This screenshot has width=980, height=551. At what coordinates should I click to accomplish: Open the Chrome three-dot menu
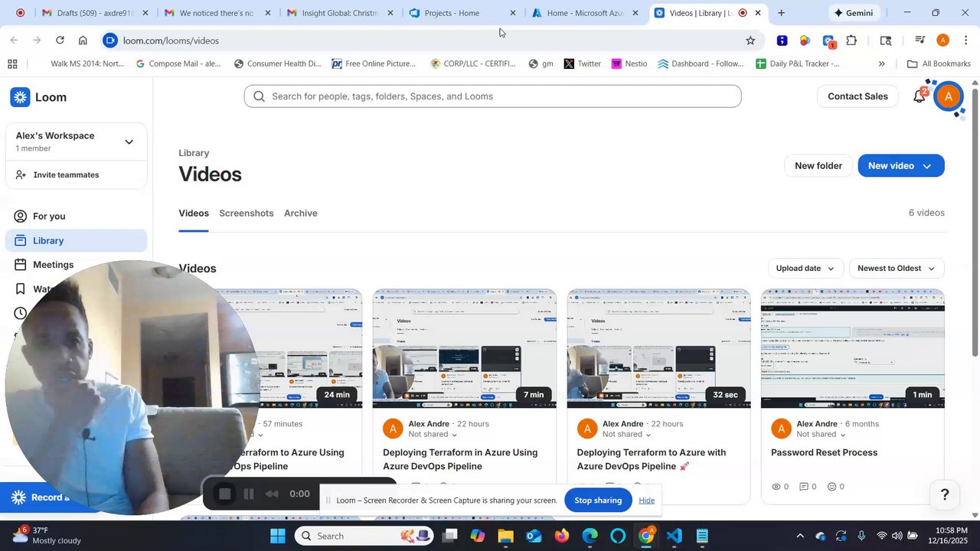click(x=966, y=41)
